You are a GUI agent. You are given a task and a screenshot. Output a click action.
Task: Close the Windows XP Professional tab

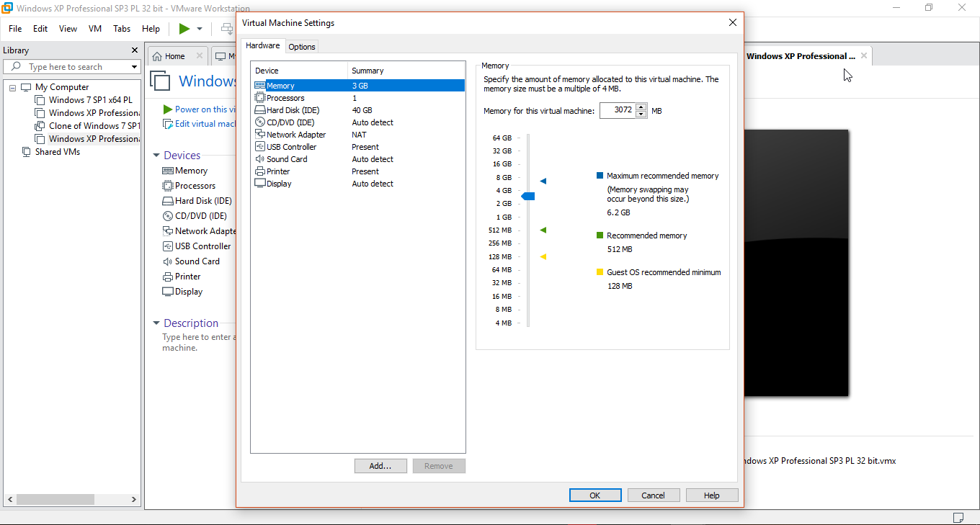pyautogui.click(x=864, y=55)
